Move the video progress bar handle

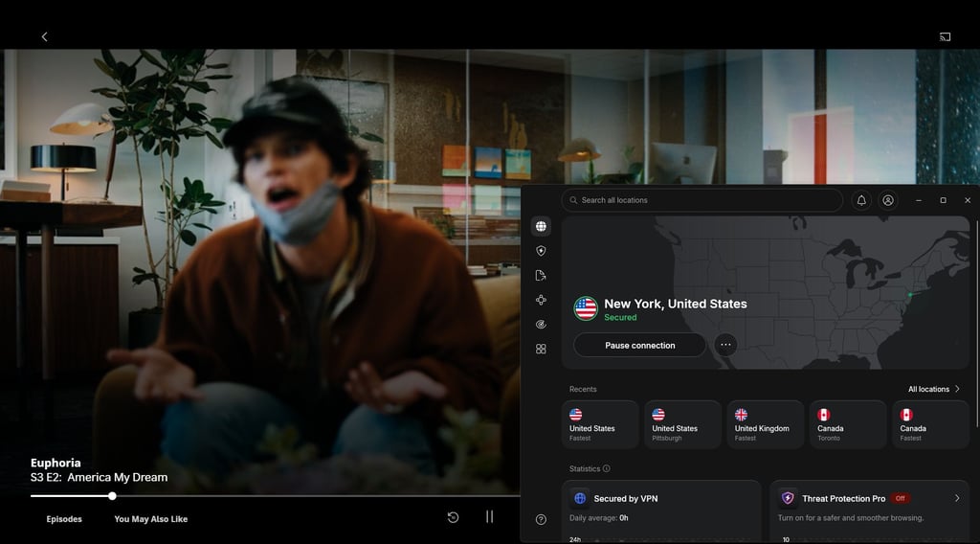pyautogui.click(x=112, y=496)
